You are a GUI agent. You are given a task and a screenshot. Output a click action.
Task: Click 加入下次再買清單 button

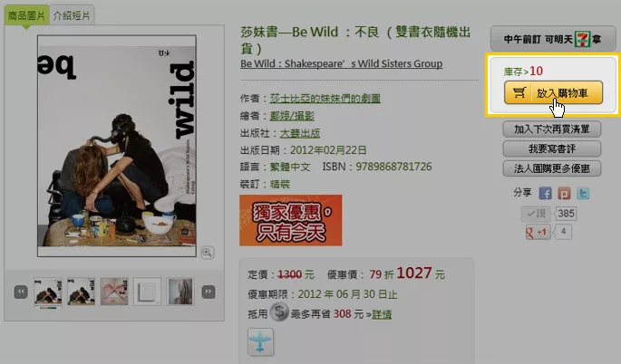[x=552, y=129]
